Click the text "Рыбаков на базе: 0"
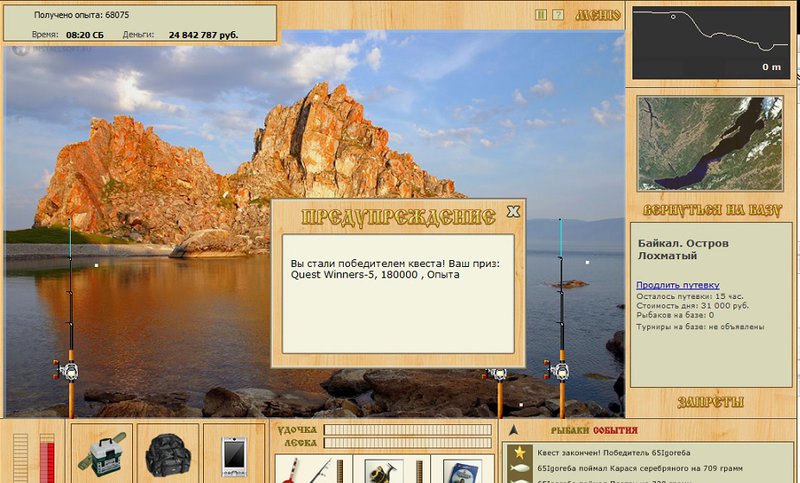The width and height of the screenshot is (800, 483). pyautogui.click(x=675, y=315)
